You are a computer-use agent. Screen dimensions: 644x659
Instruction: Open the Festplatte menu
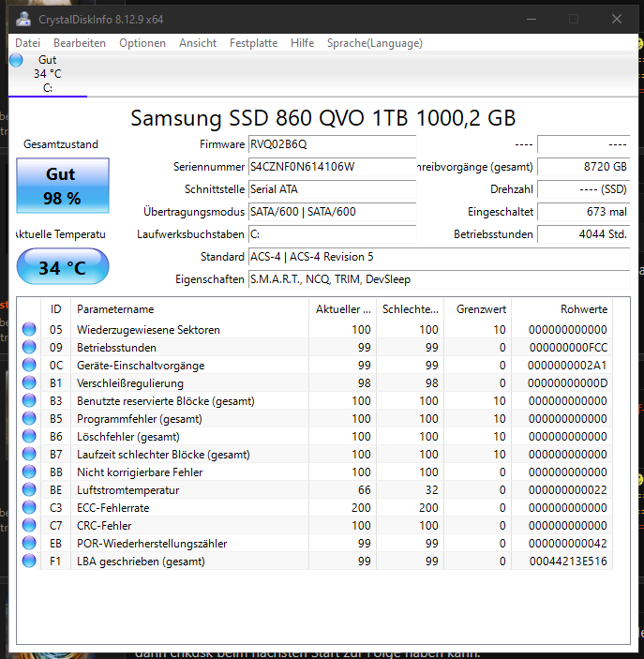pos(253,43)
